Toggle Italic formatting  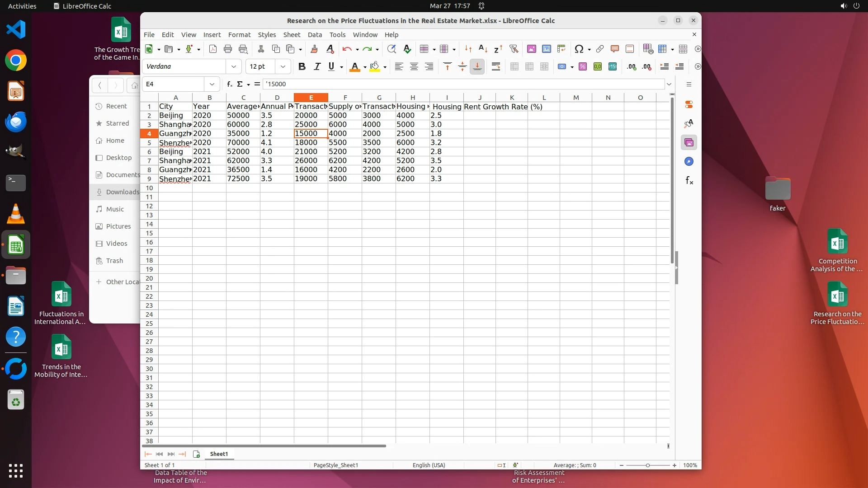pyautogui.click(x=317, y=66)
